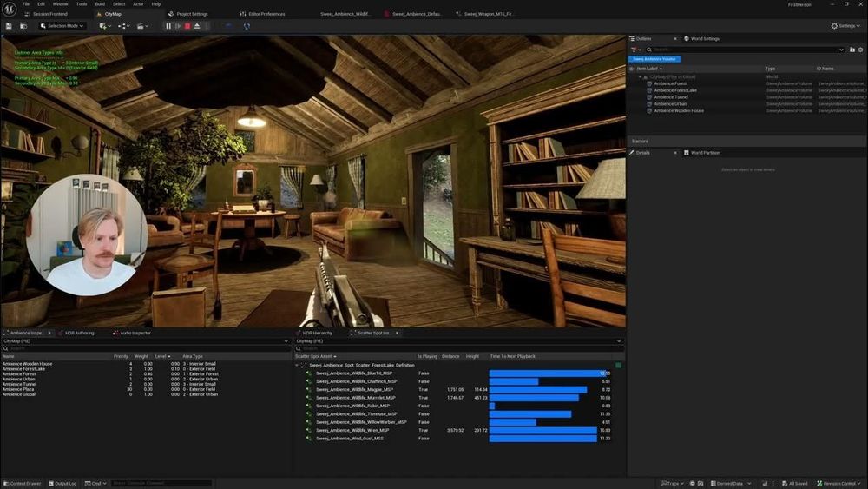The height and width of the screenshot is (489, 868).
Task: Click the Ambience Inspector search field
Action: [146, 348]
